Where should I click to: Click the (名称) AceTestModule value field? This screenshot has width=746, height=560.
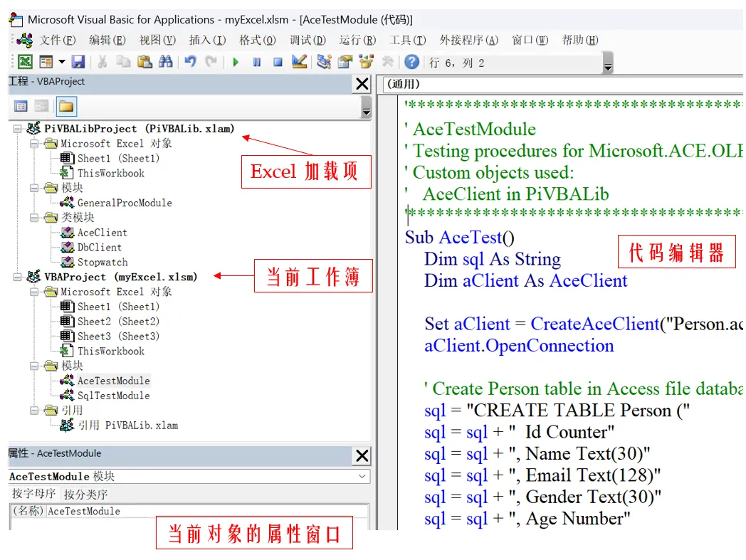click(x=207, y=512)
